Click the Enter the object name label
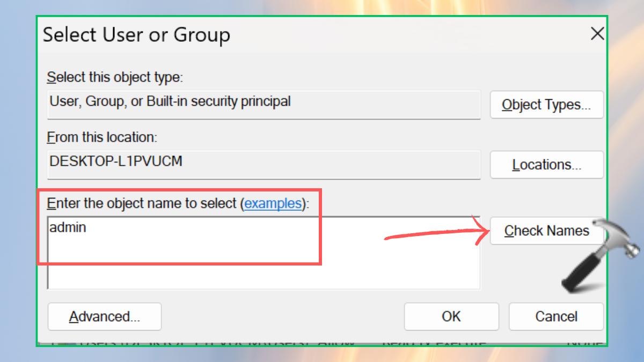Image resolution: width=644 pixels, height=362 pixels. click(x=178, y=203)
